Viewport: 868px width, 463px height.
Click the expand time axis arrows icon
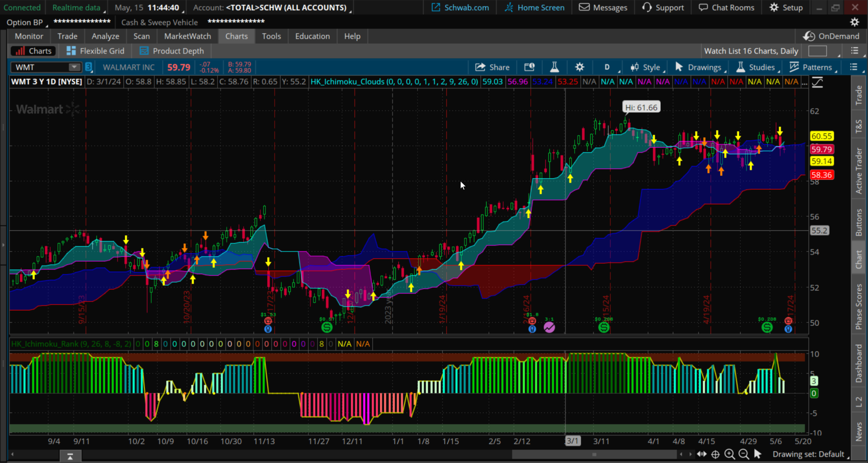click(x=702, y=454)
